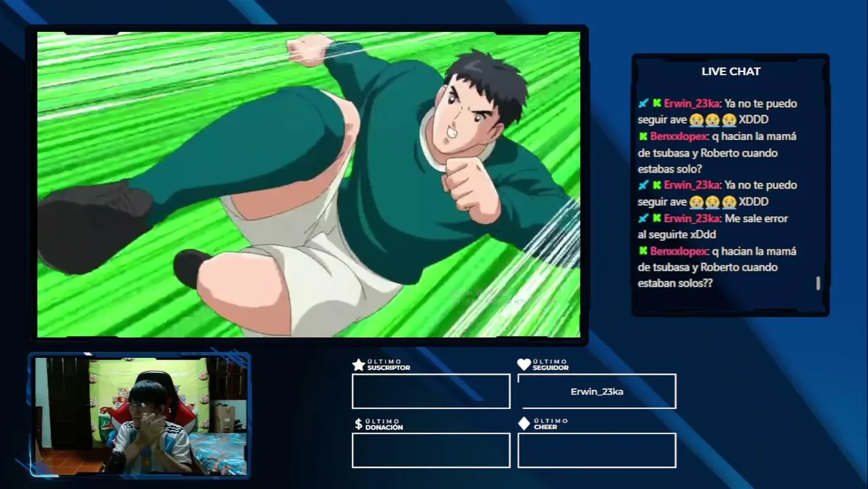Image resolution: width=868 pixels, height=489 pixels.
Task: Click Erwin_23ka in the latest follower box
Action: pos(597,392)
